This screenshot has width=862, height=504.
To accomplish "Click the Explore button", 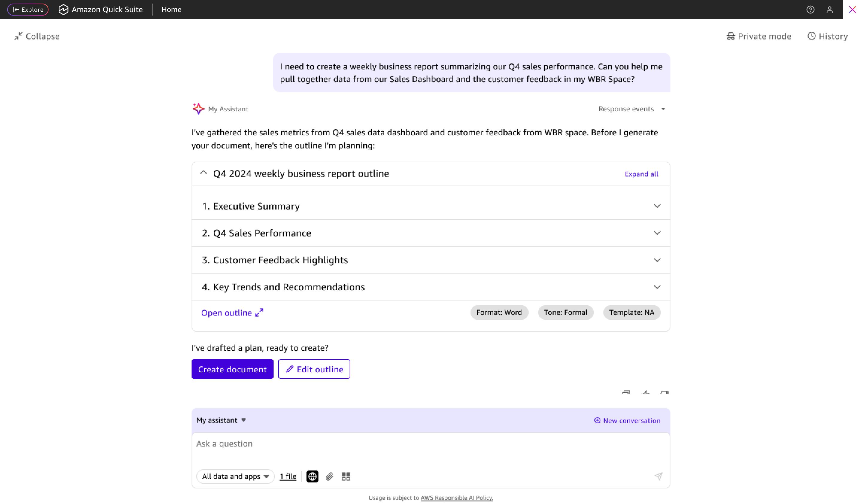I will (x=28, y=10).
